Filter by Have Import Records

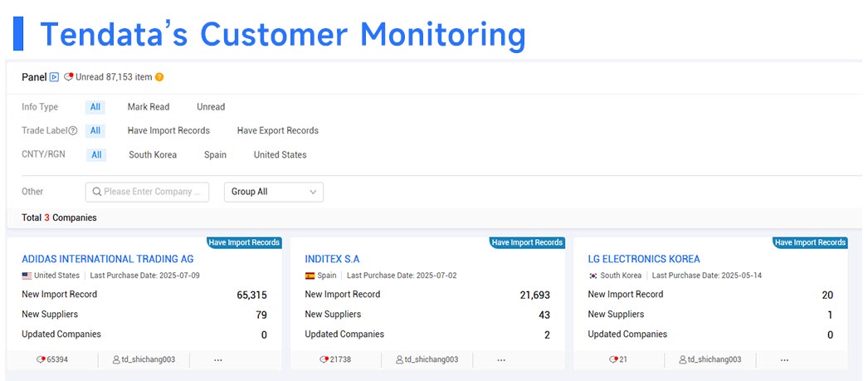point(168,130)
